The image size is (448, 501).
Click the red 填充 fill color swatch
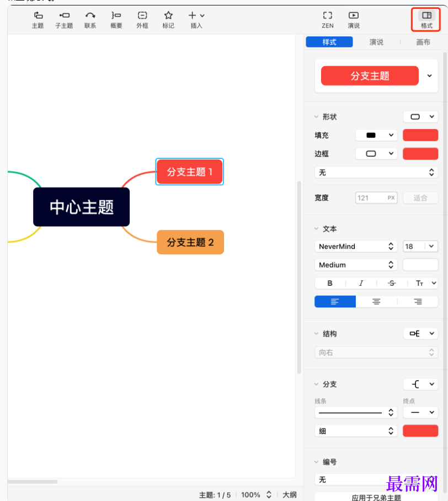[420, 135]
